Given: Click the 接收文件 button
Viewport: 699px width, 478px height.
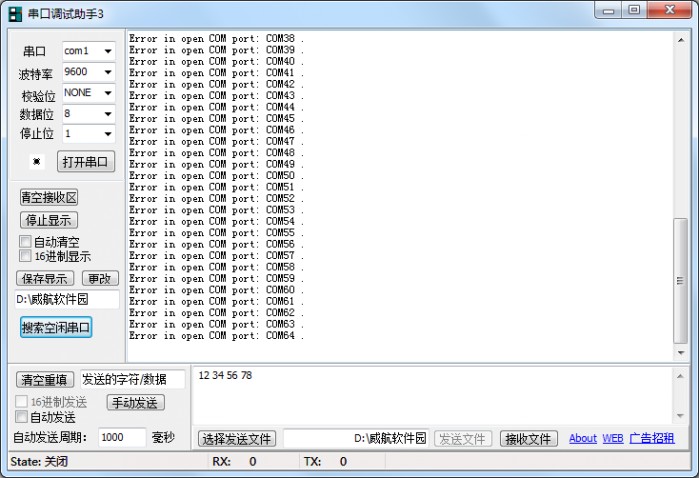Looking at the screenshot, I should [x=528, y=439].
